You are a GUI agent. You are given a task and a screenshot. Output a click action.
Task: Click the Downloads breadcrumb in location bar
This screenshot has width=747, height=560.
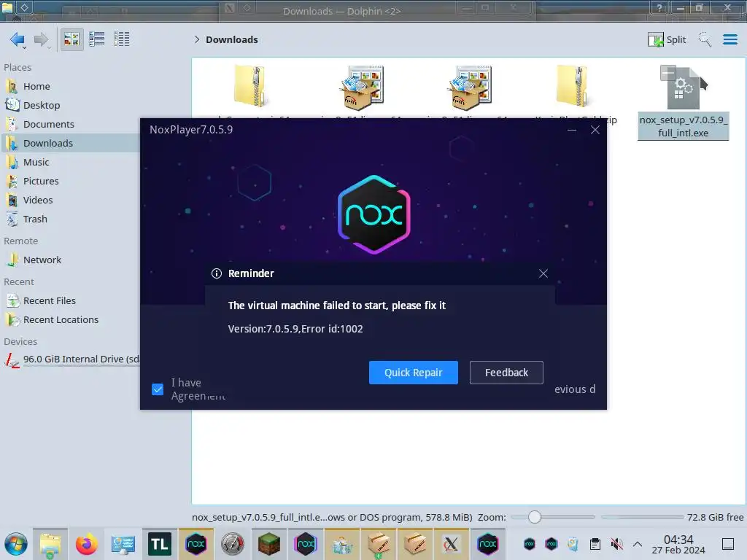[x=232, y=39]
